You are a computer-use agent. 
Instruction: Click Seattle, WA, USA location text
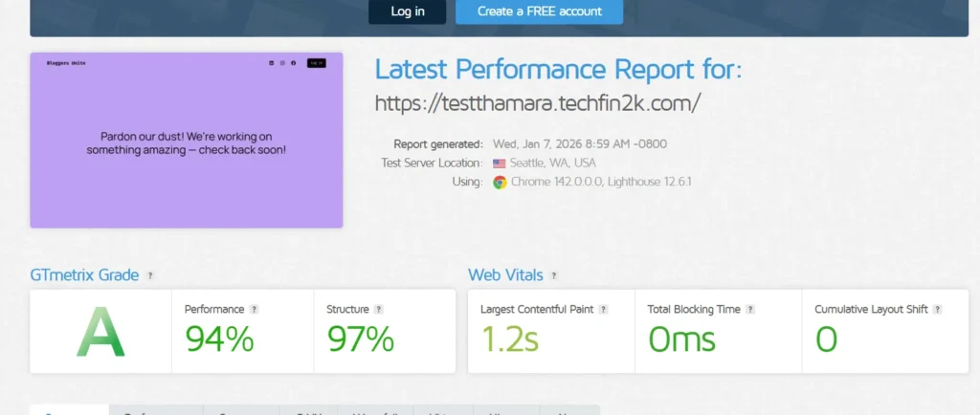[x=552, y=164]
